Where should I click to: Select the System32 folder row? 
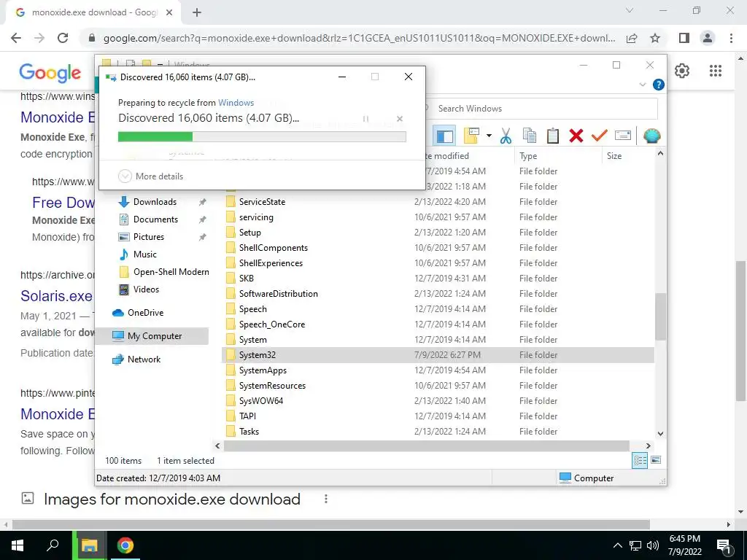pos(438,355)
